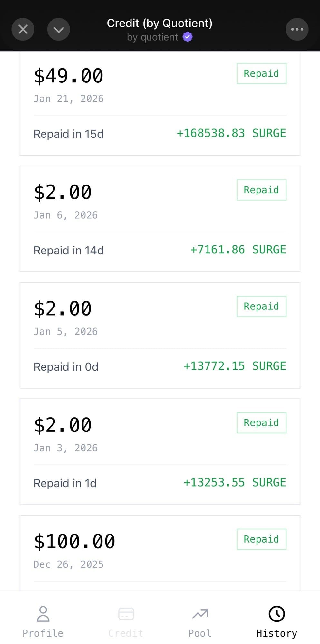Open the Pool trending chart icon
Image resolution: width=320 pixels, height=644 pixels.
click(200, 614)
